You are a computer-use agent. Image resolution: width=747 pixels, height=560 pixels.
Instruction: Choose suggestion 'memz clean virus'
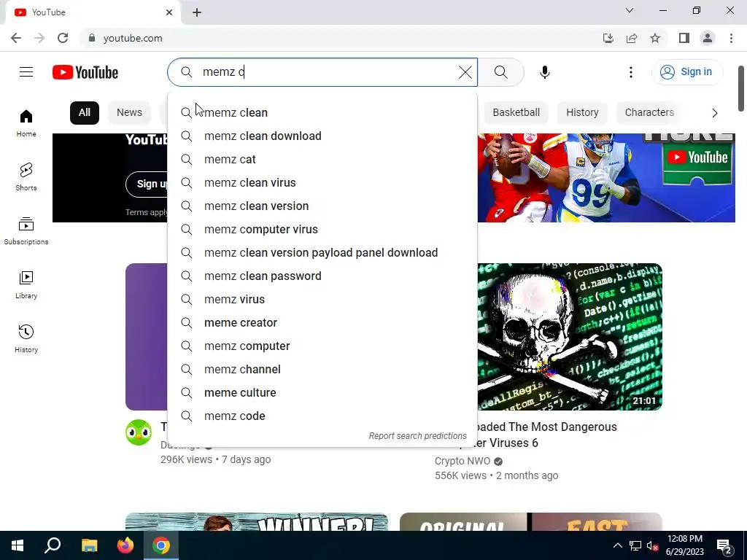click(x=322, y=182)
